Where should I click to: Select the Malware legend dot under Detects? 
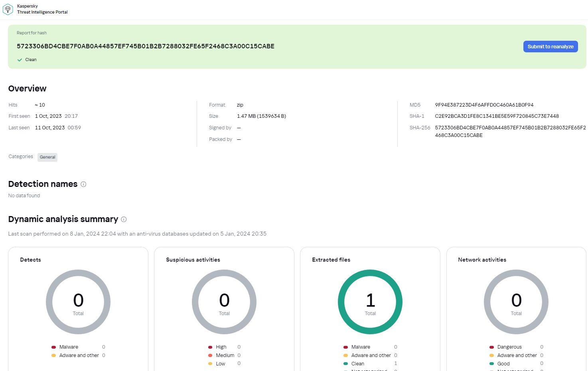point(53,347)
